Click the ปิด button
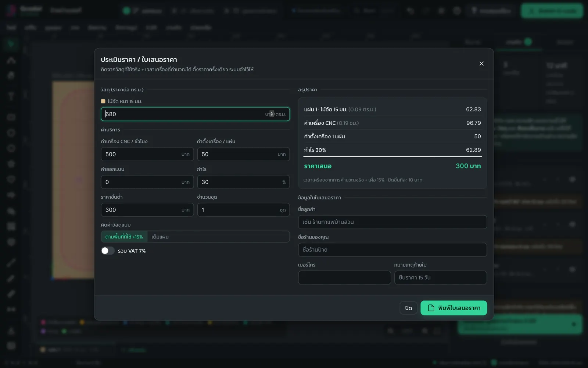This screenshot has height=368, width=588. (408, 308)
